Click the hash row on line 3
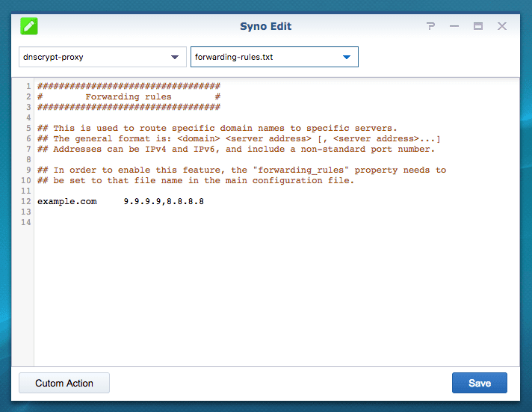532x412 pixels. click(129, 108)
